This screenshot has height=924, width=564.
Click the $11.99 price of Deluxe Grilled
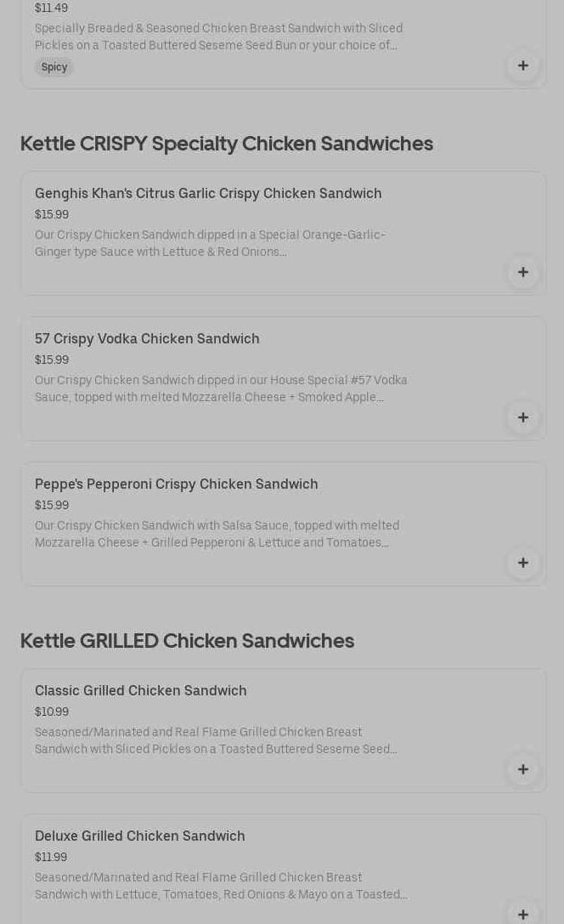click(51, 857)
